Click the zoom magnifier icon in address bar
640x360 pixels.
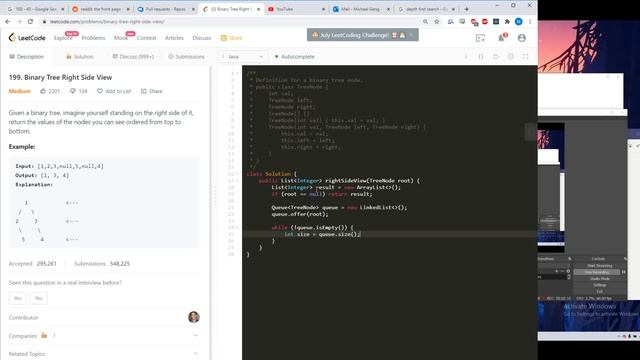coord(425,21)
